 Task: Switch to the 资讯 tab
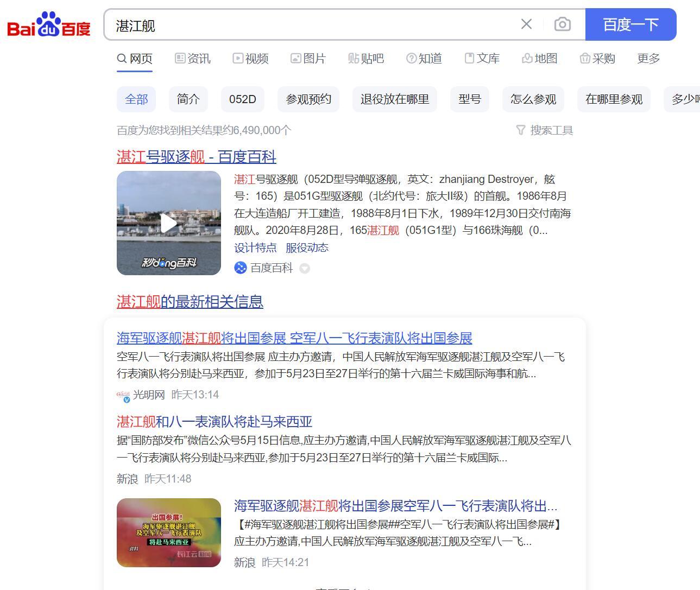point(193,58)
